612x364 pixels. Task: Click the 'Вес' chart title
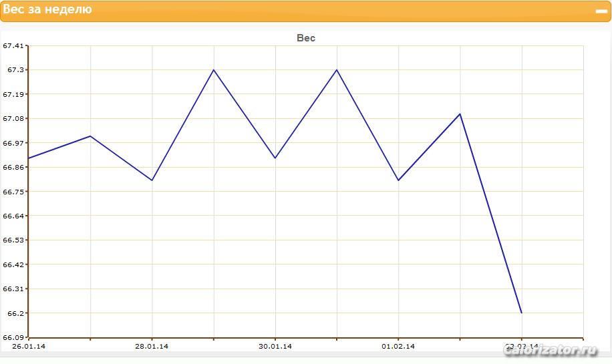[305, 38]
